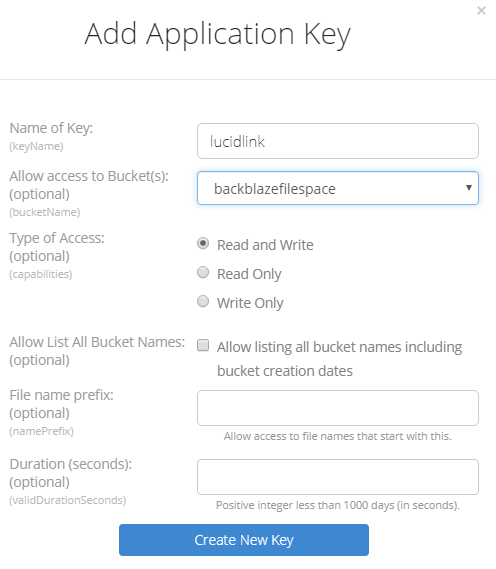The height and width of the screenshot is (569, 496).
Task: Click the File name prefix input box
Action: (x=338, y=408)
